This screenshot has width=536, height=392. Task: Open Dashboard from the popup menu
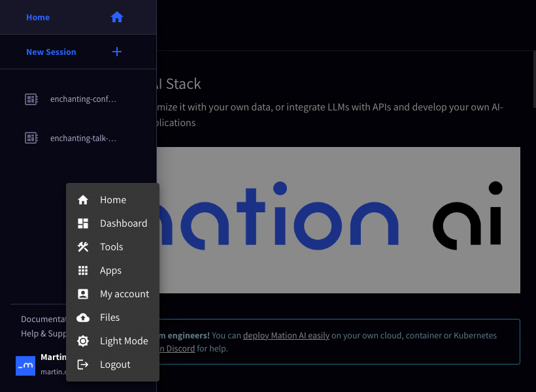113,223
